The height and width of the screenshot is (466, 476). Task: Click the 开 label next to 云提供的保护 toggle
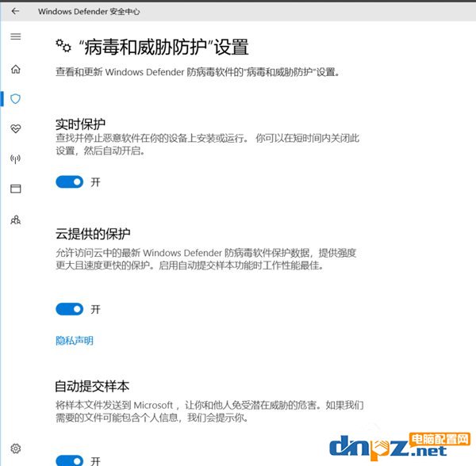point(95,310)
